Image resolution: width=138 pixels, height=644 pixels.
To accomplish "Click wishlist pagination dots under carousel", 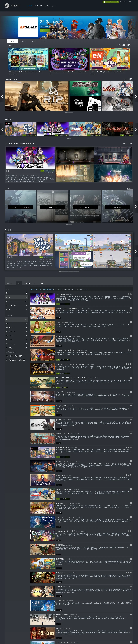I will [x=69, y=112].
